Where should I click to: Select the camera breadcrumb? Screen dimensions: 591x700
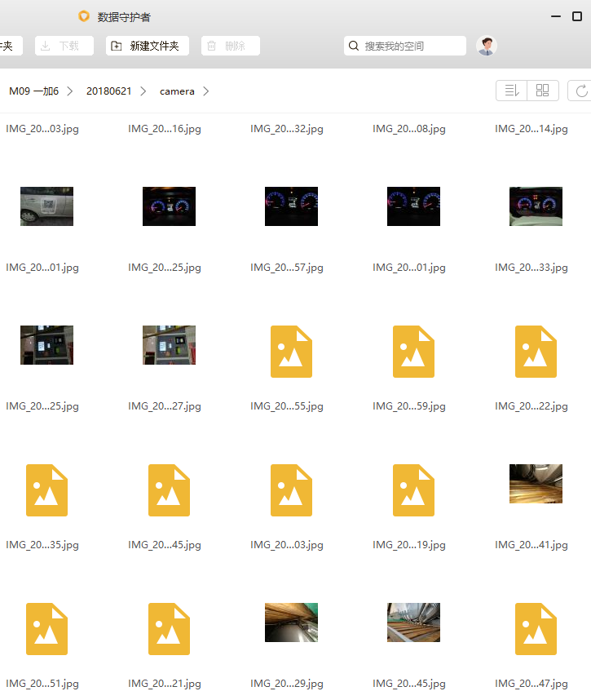coord(177,91)
